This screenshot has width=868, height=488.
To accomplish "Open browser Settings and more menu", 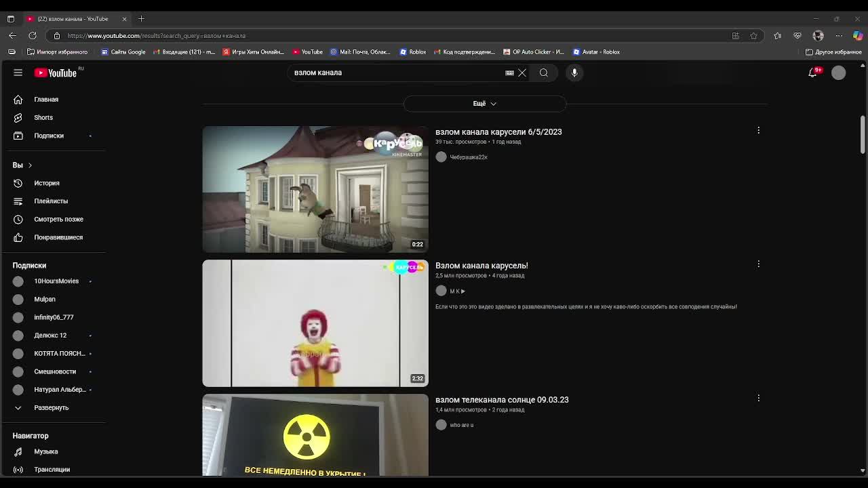I will point(839,35).
